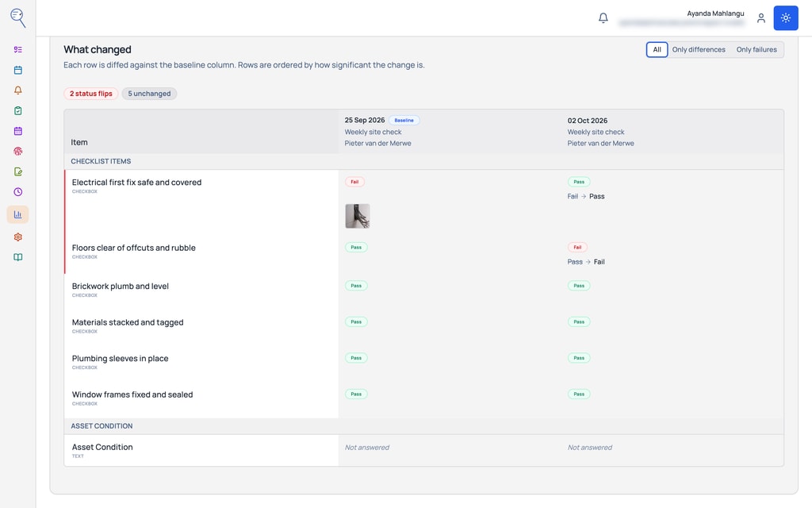The height and width of the screenshot is (508, 812).
Task: Open the orange bell sidebar icon
Action: click(18, 90)
